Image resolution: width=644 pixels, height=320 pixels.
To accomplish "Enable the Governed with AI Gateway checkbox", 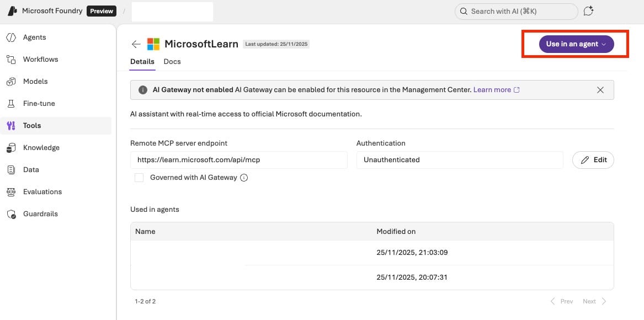I will pyautogui.click(x=139, y=178).
